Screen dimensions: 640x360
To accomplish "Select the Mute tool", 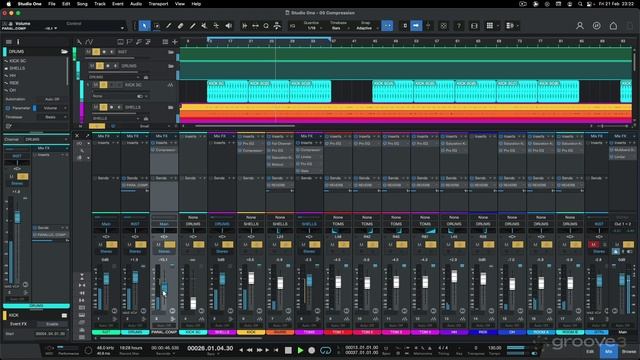I will (204, 26).
